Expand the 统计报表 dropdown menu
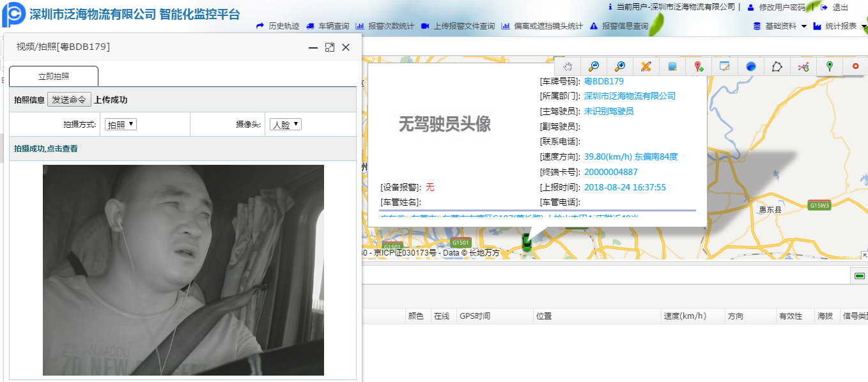This screenshot has height=382, width=868. pyautogui.click(x=840, y=26)
